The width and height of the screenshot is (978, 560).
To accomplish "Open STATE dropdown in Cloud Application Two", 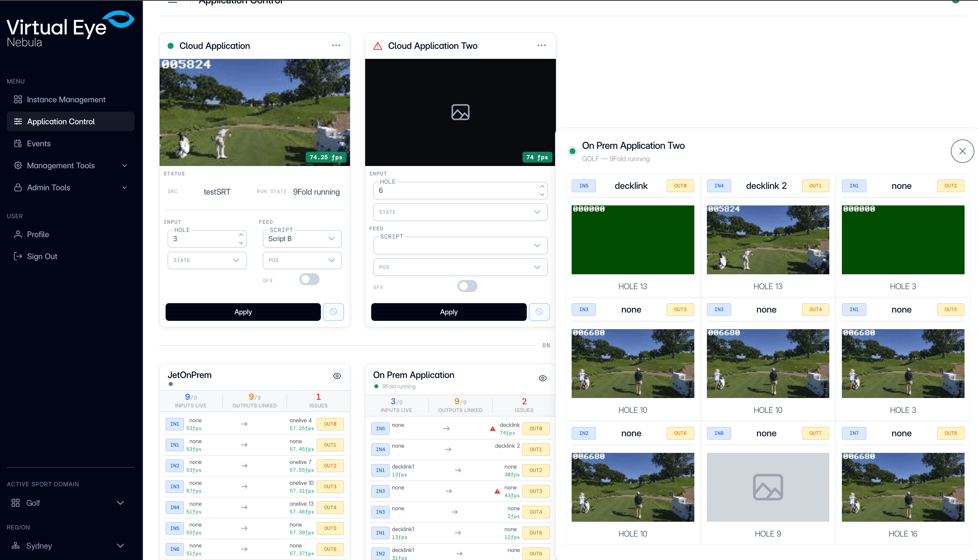I will 460,212.
